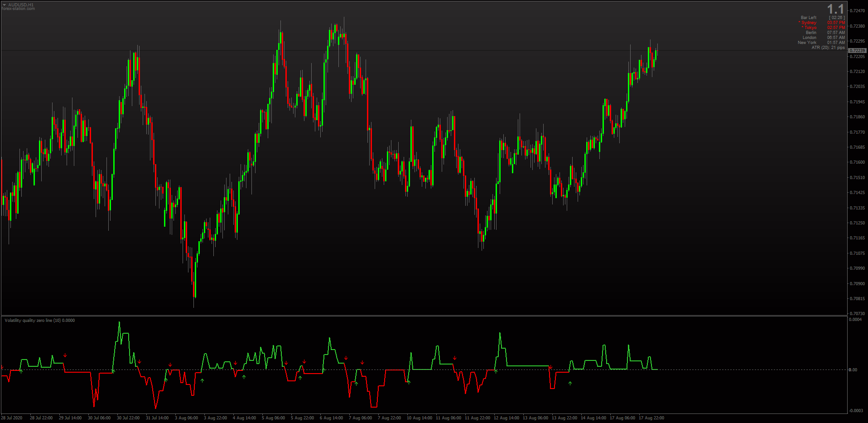
Task: Click the 10 Aug 14:00 time axis label
Action: [x=420, y=418]
